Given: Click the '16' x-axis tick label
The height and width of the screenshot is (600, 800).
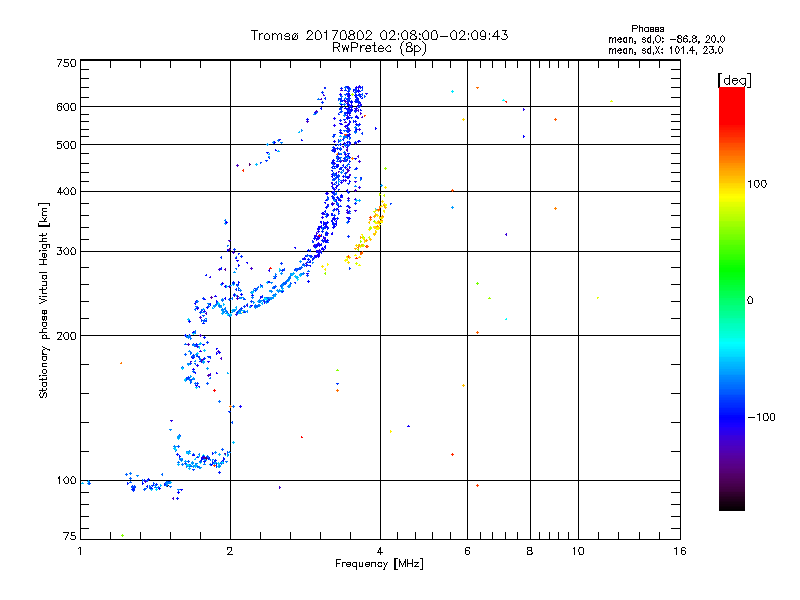Looking at the screenshot, I should (680, 551).
